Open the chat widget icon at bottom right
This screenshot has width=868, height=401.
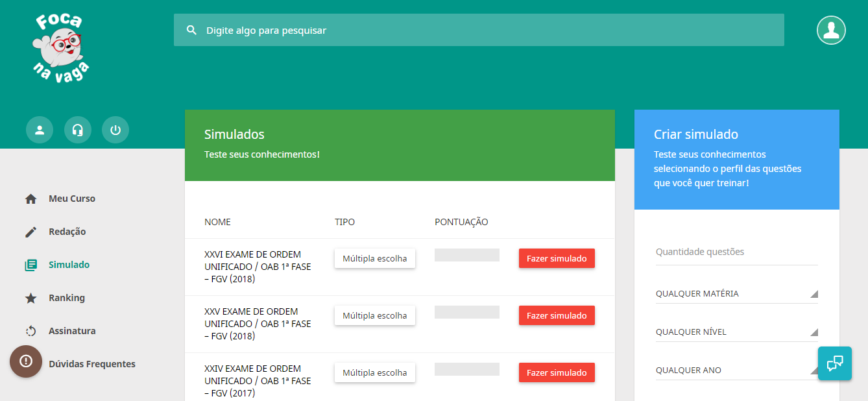[835, 363]
